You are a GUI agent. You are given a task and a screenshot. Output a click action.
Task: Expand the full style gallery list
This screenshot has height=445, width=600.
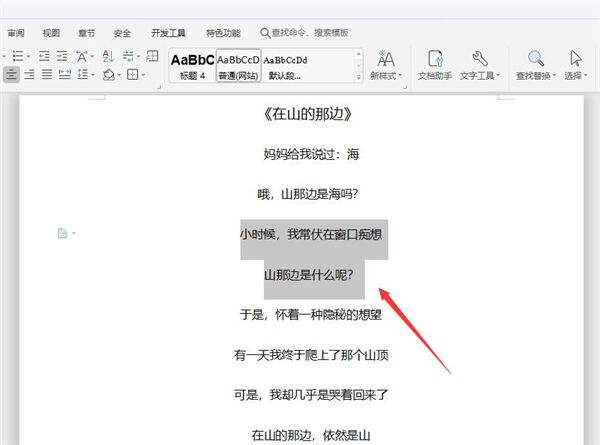click(x=359, y=77)
